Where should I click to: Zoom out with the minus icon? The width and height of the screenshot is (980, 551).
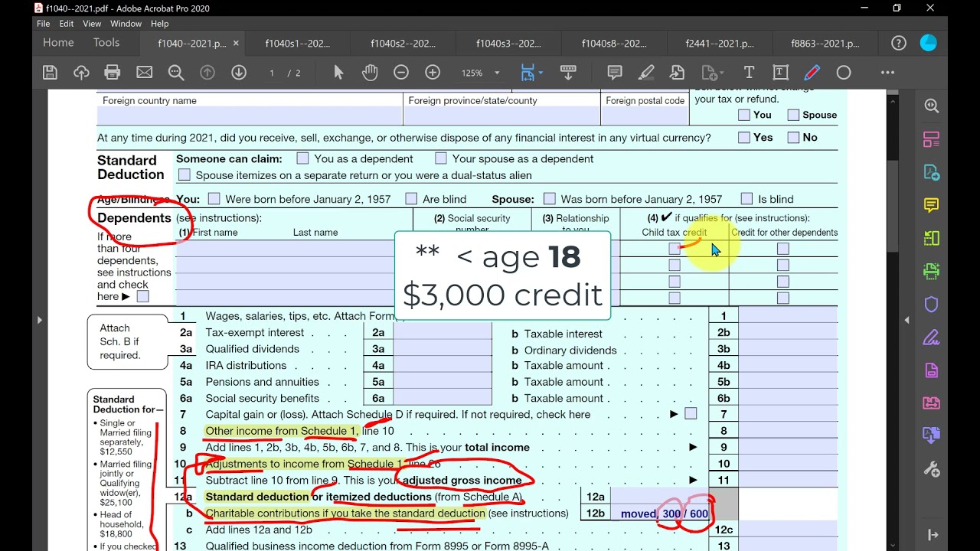click(x=401, y=73)
